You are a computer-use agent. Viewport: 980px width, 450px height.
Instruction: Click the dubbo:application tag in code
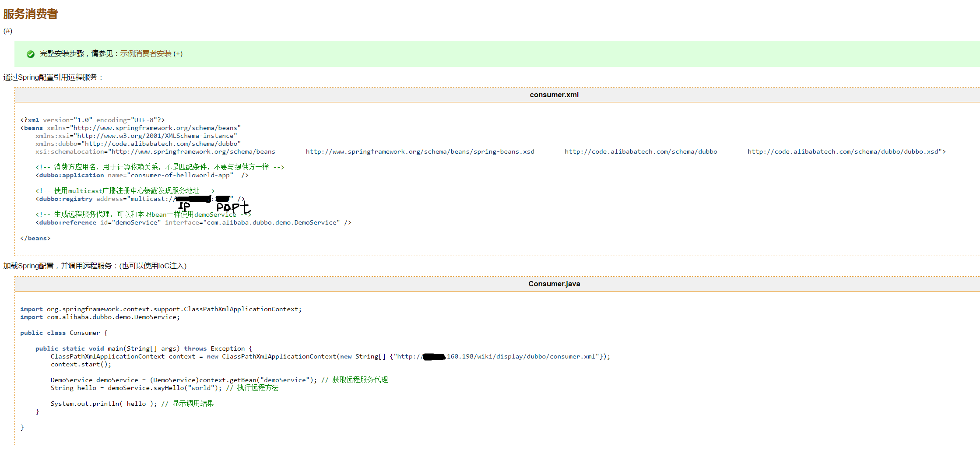pos(71,175)
